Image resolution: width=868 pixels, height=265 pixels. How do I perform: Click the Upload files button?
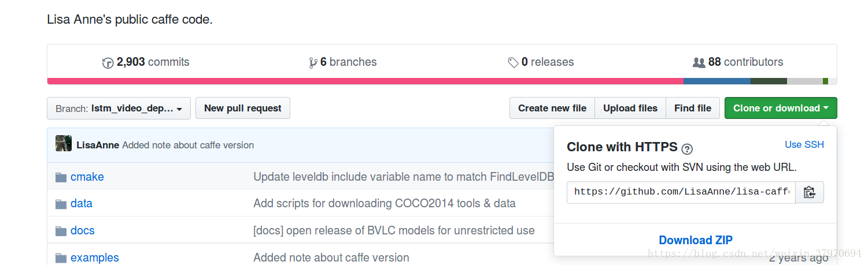pos(630,108)
